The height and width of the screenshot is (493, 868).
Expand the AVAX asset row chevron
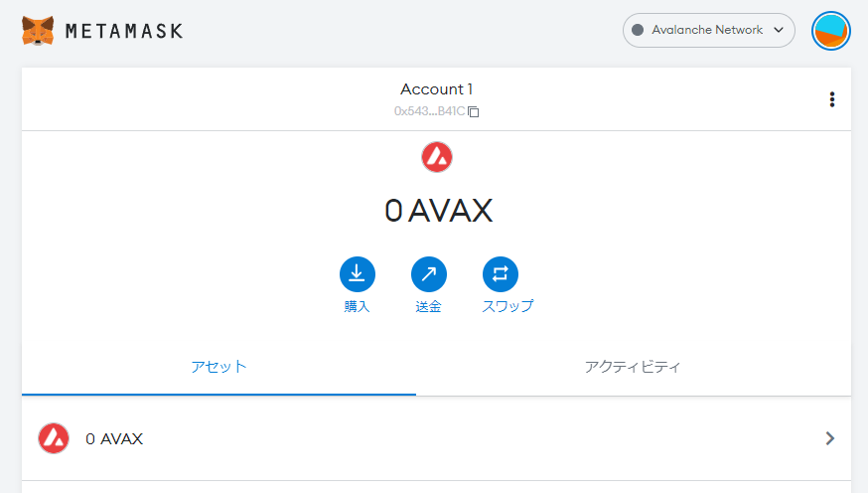830,438
